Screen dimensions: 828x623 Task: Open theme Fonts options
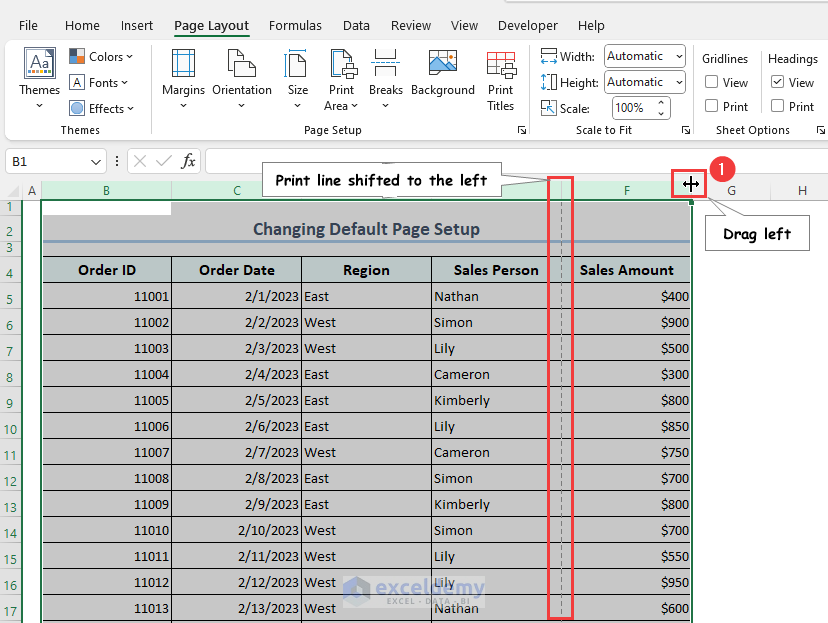[100, 83]
